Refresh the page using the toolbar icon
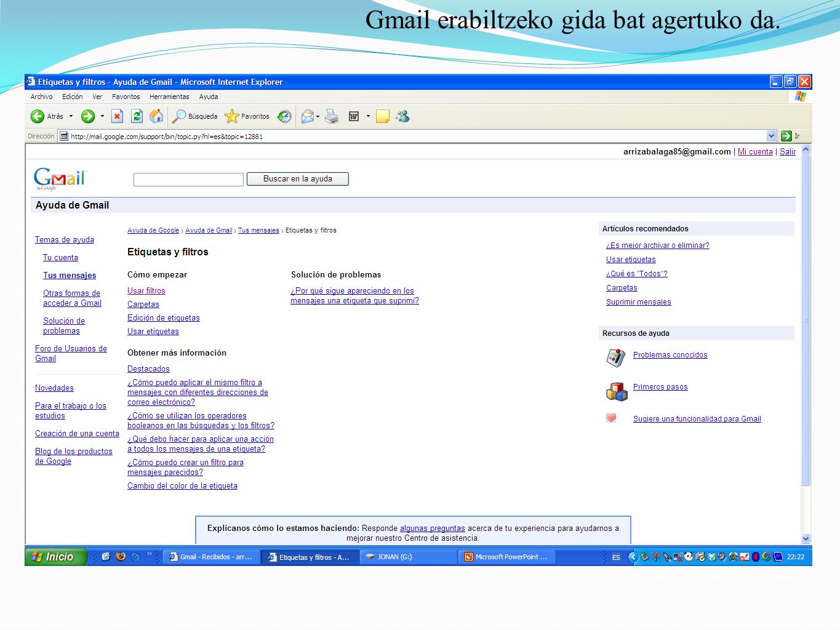The width and height of the screenshot is (840, 630). (x=137, y=116)
